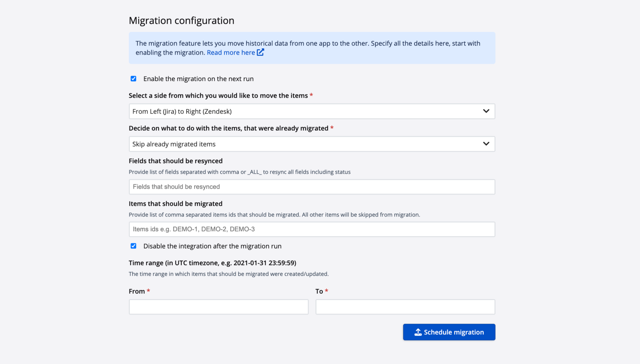Image resolution: width=640 pixels, height=364 pixels.
Task: Click the To time range field
Action: [405, 307]
